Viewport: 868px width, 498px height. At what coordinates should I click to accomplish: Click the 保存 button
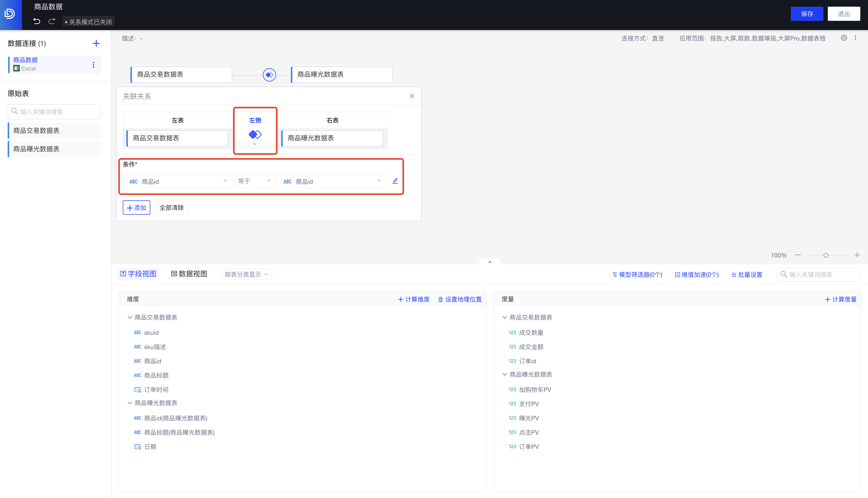(807, 14)
